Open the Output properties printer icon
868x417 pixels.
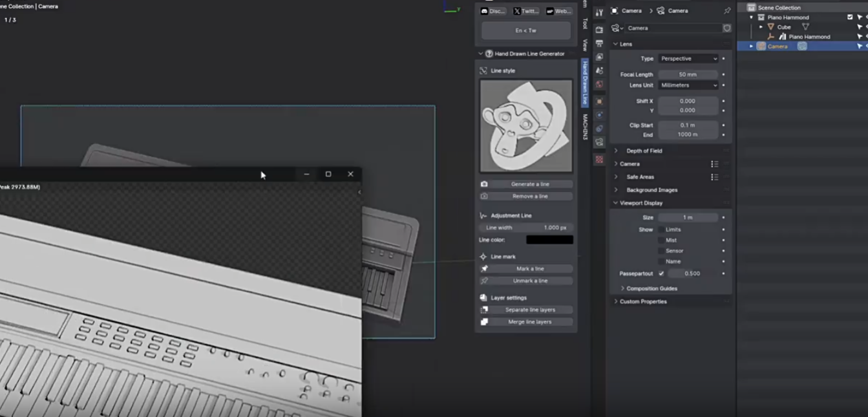(599, 43)
